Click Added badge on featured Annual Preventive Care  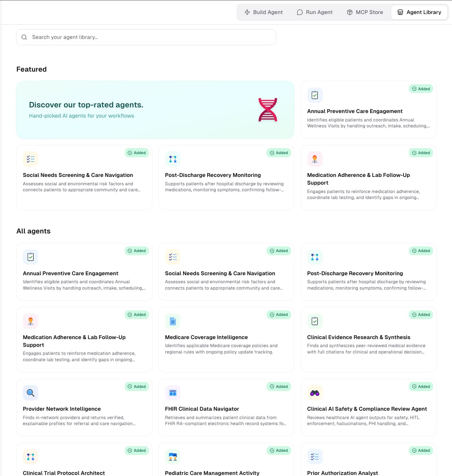(x=421, y=89)
